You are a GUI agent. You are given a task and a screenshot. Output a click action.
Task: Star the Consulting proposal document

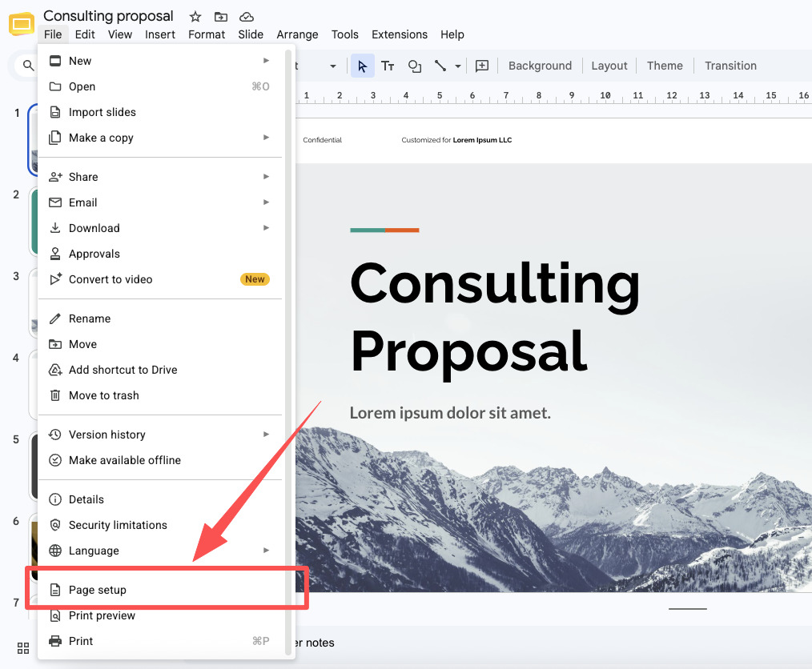click(195, 17)
